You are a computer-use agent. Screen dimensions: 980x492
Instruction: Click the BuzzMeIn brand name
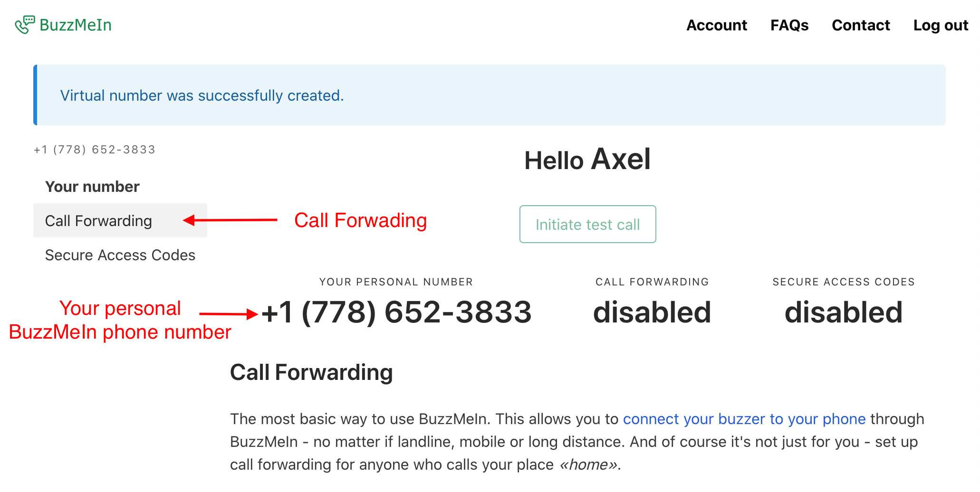pyautogui.click(x=76, y=25)
